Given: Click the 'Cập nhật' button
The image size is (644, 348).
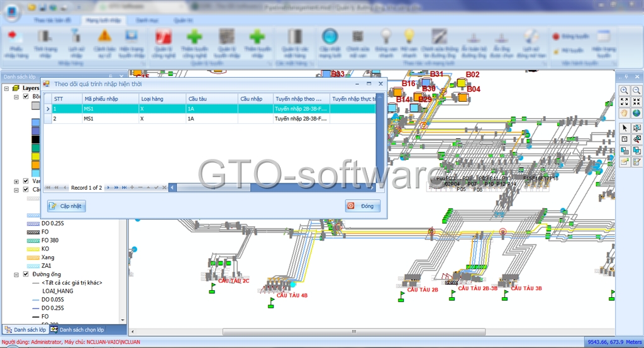Looking at the screenshot, I should [x=66, y=206].
